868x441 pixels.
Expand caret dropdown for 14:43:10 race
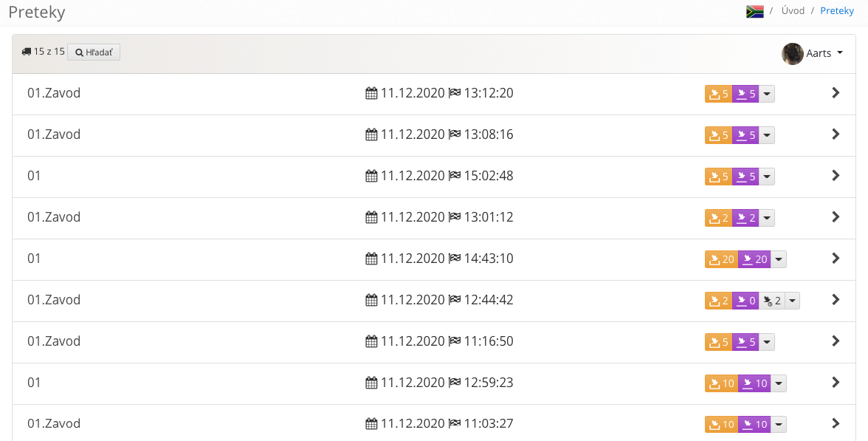pyautogui.click(x=778, y=259)
